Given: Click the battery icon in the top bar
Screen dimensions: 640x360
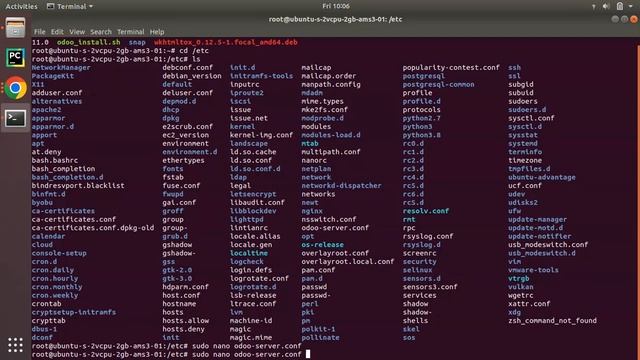Looking at the screenshot, I should pos(620,6).
